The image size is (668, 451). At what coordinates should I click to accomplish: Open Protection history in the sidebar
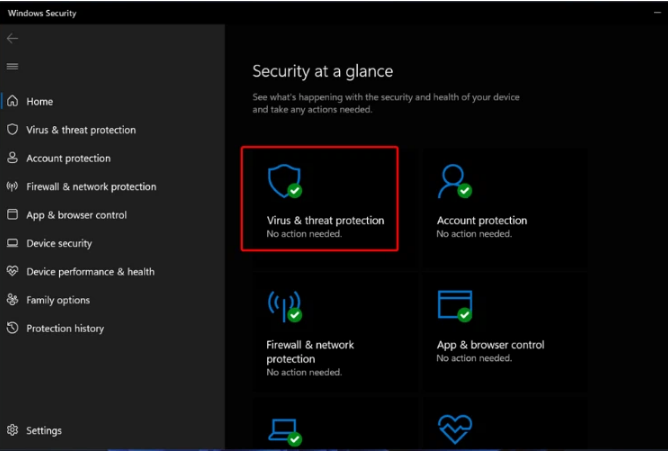65,328
